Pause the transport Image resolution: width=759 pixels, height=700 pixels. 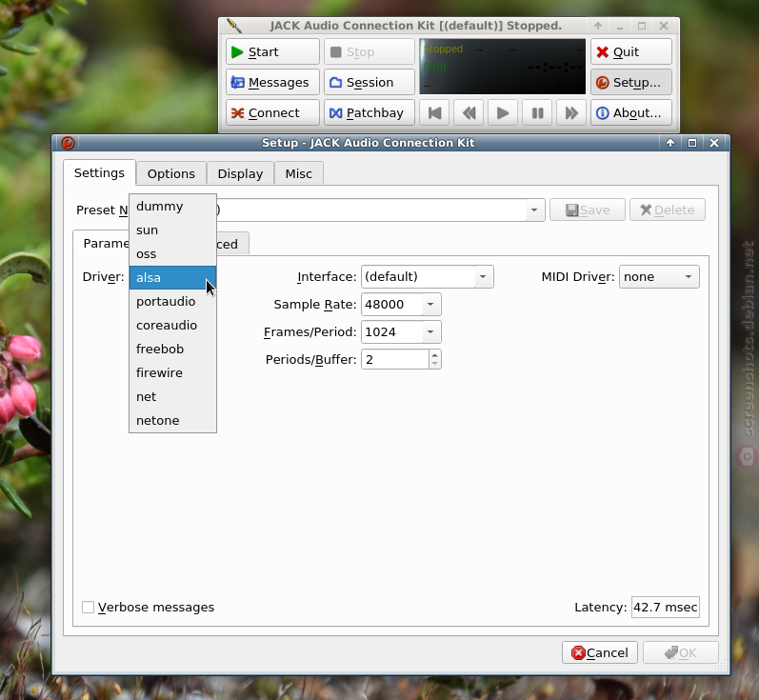tap(537, 112)
